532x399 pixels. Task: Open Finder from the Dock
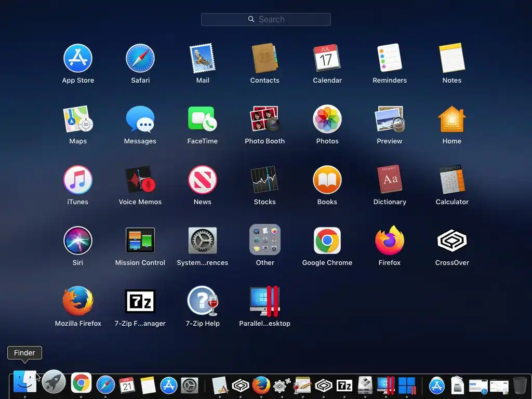[25, 382]
